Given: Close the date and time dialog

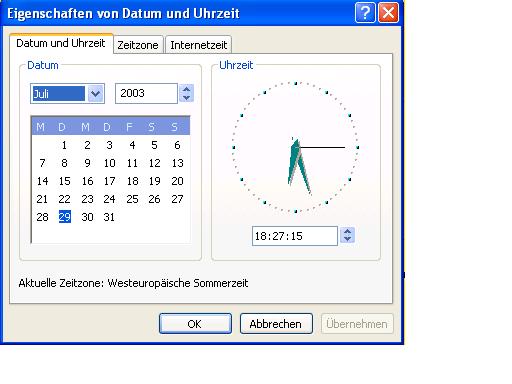Looking at the screenshot, I should pos(388,13).
